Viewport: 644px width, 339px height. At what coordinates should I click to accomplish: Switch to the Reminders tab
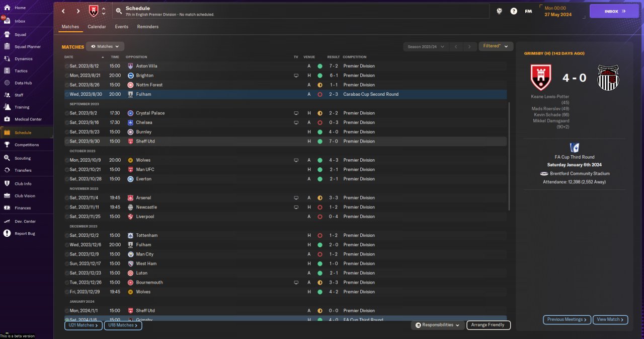[x=147, y=27]
